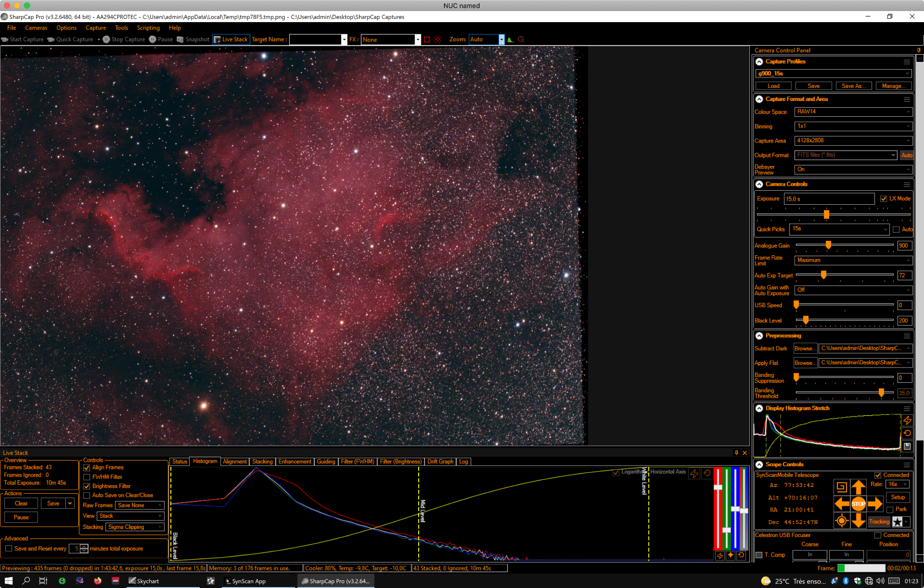Check Save and Reset every checkbox

[x=9, y=548]
